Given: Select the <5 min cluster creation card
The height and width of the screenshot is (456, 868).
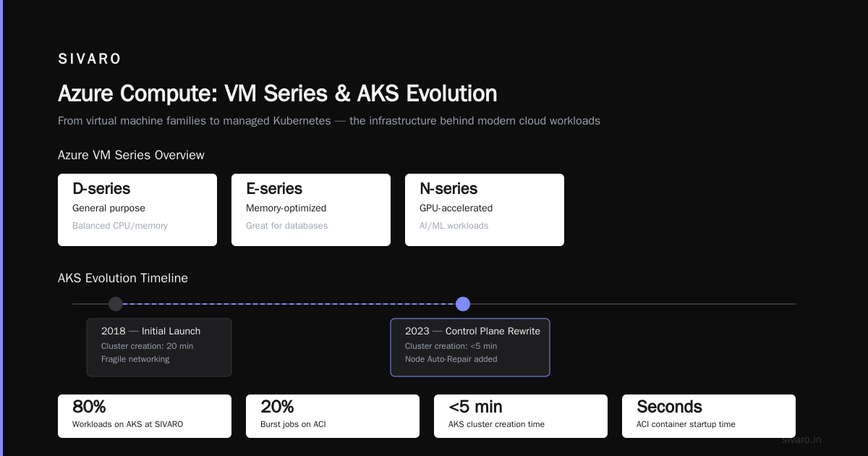Looking at the screenshot, I should pos(521,416).
